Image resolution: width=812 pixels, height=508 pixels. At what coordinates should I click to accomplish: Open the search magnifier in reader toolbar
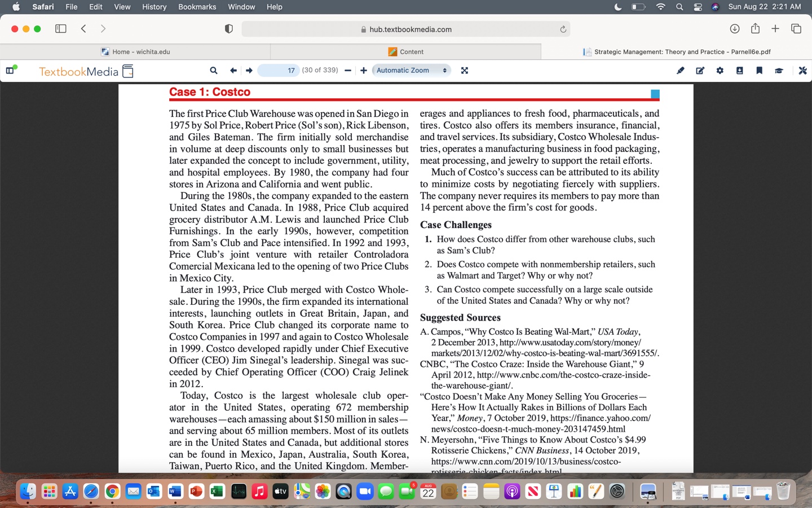coord(214,71)
